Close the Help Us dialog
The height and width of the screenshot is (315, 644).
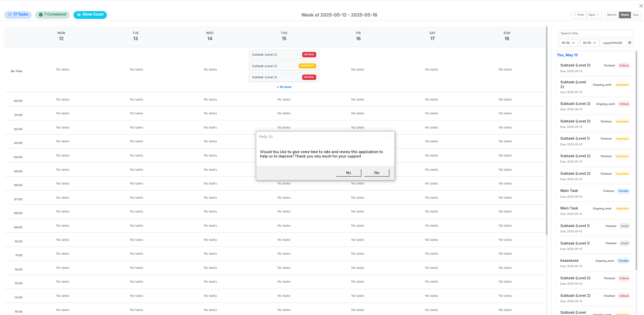389,136
